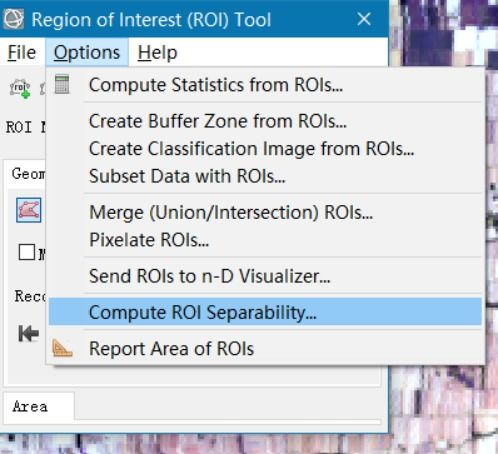The width and height of the screenshot is (498, 454).
Task: Open the Help menu
Action: 157,53
